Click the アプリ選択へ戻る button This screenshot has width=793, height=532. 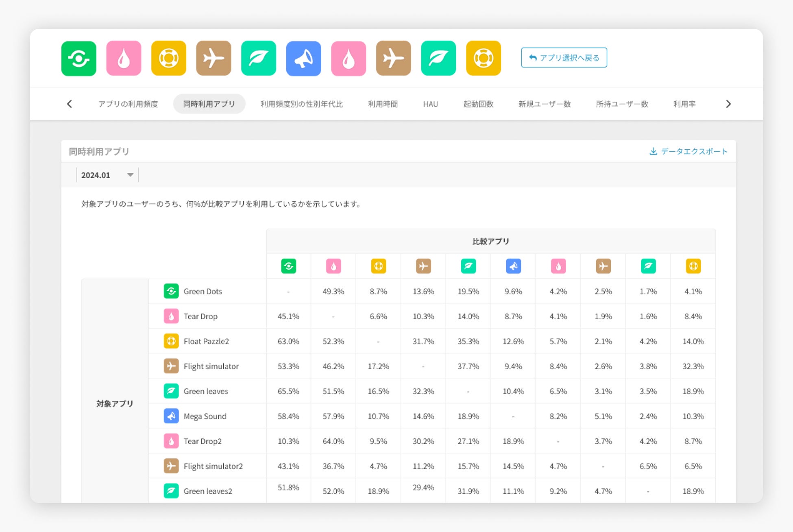[564, 58]
